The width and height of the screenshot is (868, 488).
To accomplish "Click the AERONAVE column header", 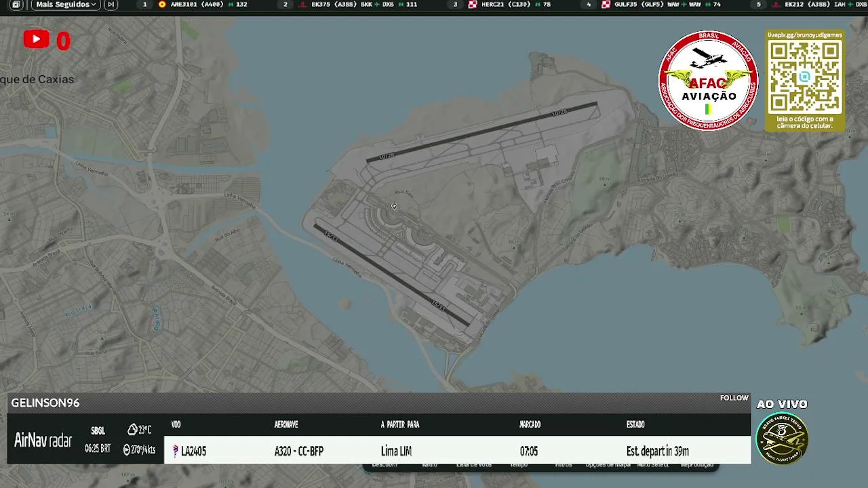I will point(286,424).
